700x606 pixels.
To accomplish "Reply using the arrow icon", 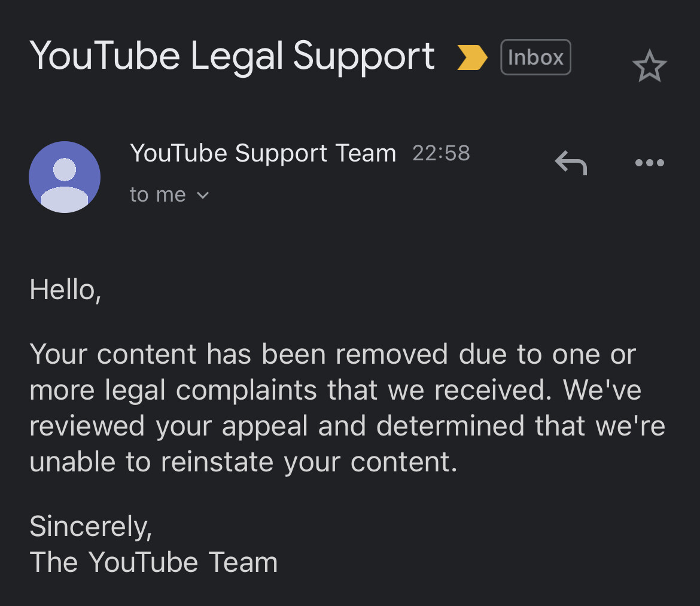I will click(x=571, y=162).
